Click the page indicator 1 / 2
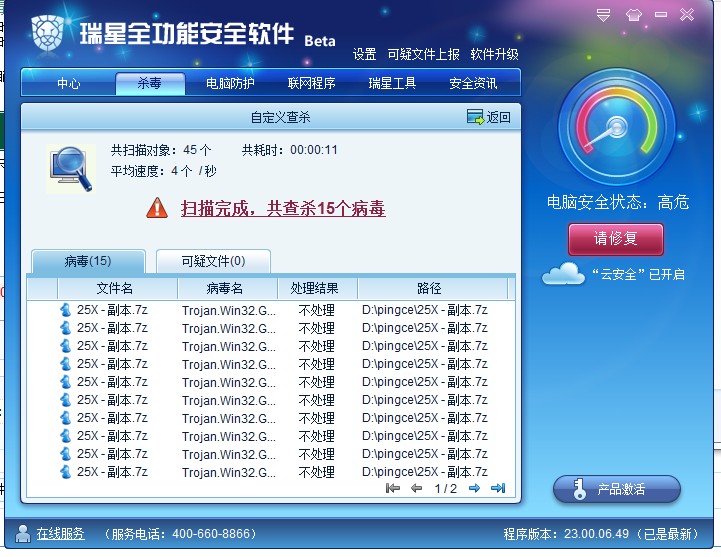This screenshot has width=721, height=557. (446, 488)
